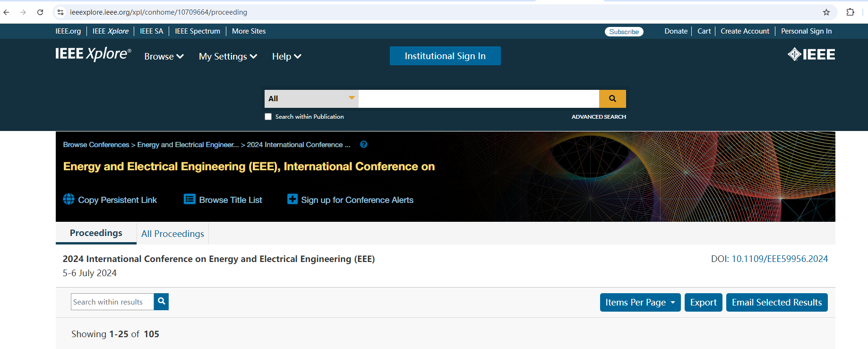Open browser extensions puzzle icon

tap(851, 12)
